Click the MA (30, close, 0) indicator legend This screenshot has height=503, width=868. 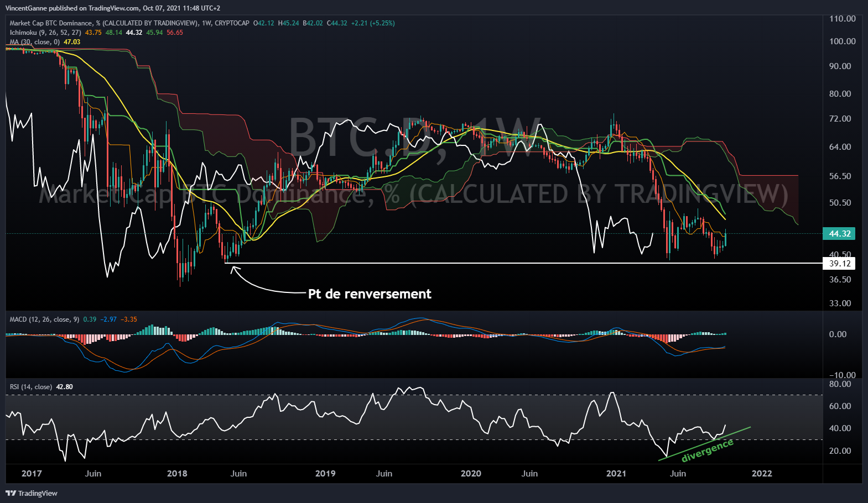(34, 42)
